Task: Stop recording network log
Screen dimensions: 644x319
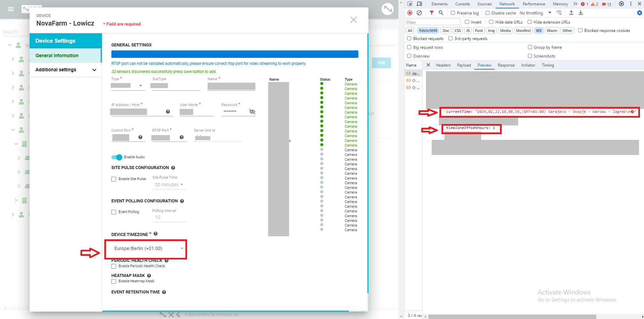Action: tap(410, 13)
